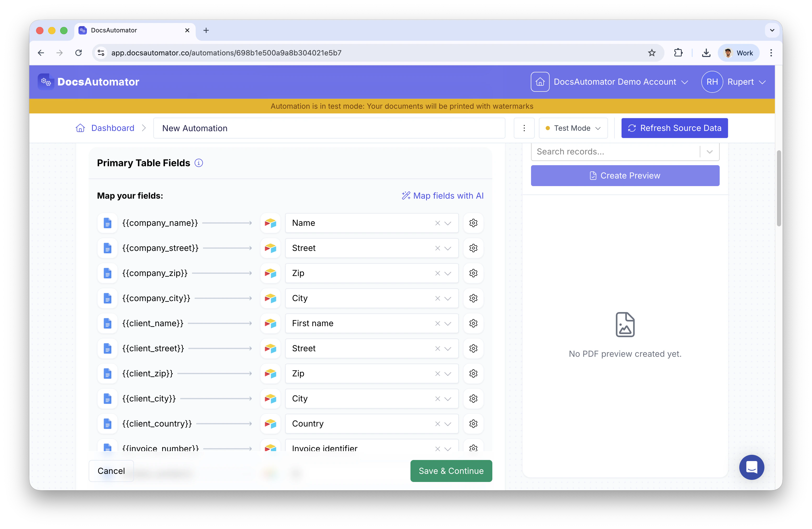Click the {{company_zip}} placeholder text
Image resolution: width=812 pixels, height=529 pixels.
pos(155,273)
